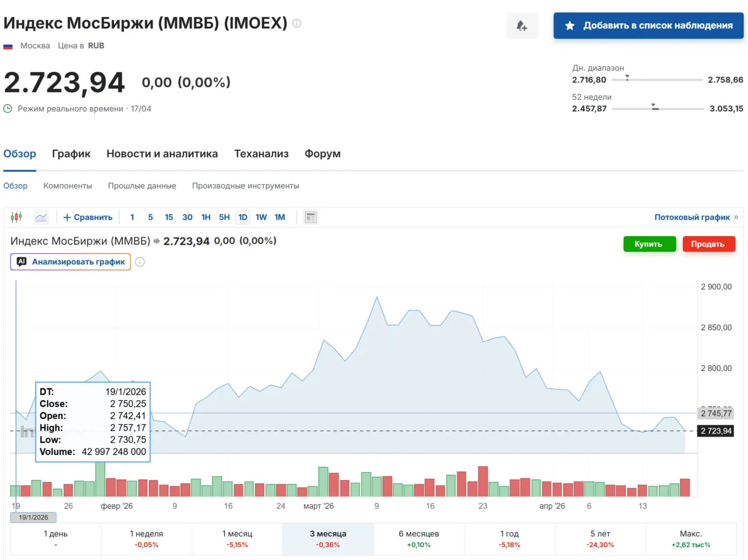
Task: Select the 1W interval
Action: click(261, 217)
